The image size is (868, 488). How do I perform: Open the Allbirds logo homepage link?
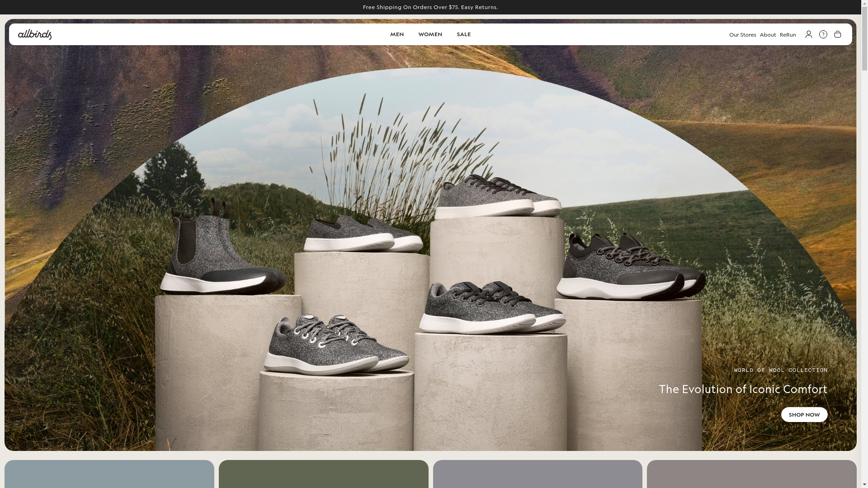pyautogui.click(x=35, y=34)
